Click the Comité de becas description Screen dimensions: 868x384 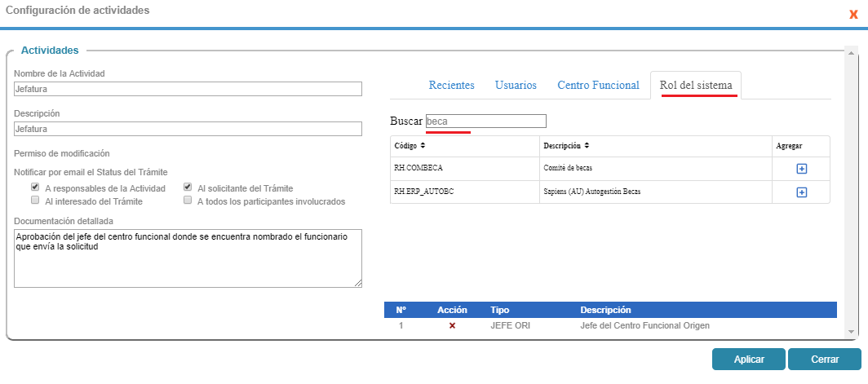568,169
